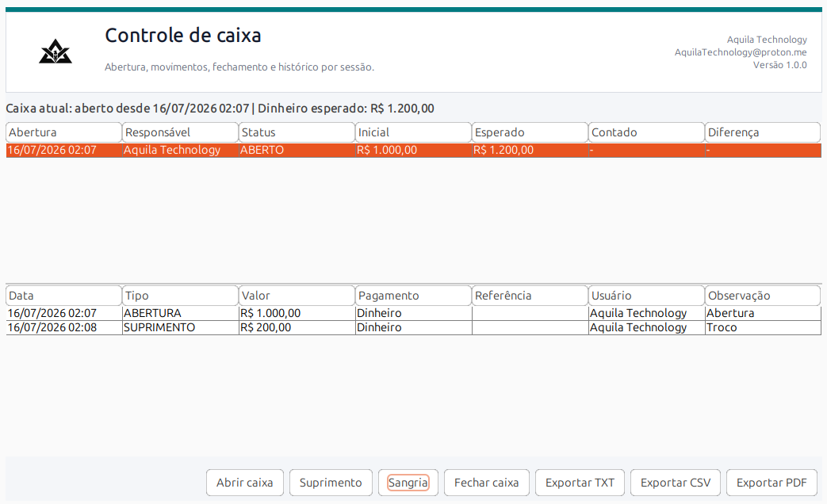Click the empty Referência cell of SUPRIMENTO row

click(x=530, y=327)
